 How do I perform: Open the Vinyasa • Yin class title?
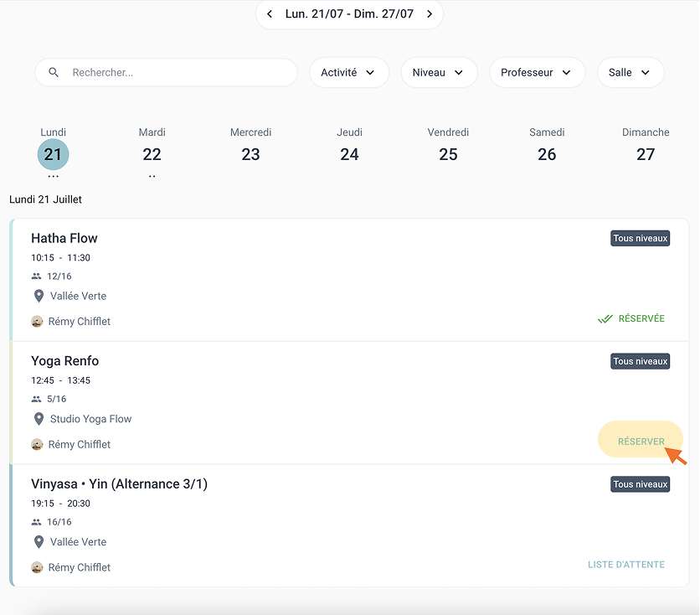coord(119,484)
